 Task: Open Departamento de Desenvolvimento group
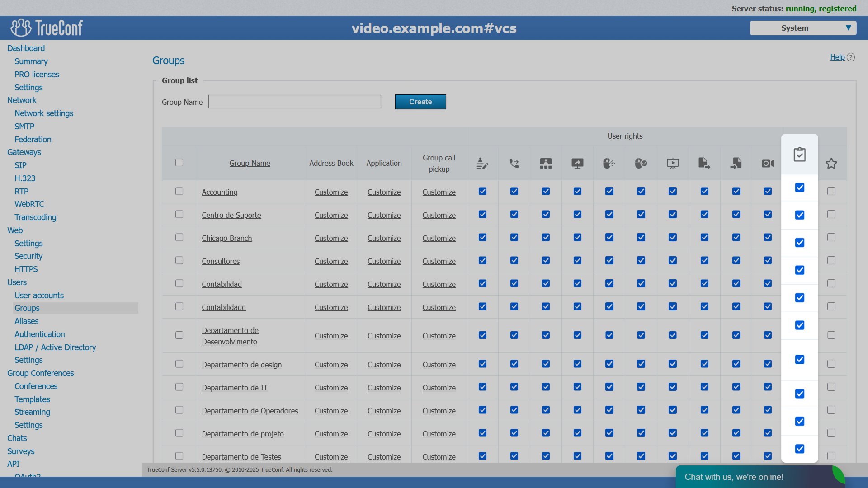pos(230,336)
